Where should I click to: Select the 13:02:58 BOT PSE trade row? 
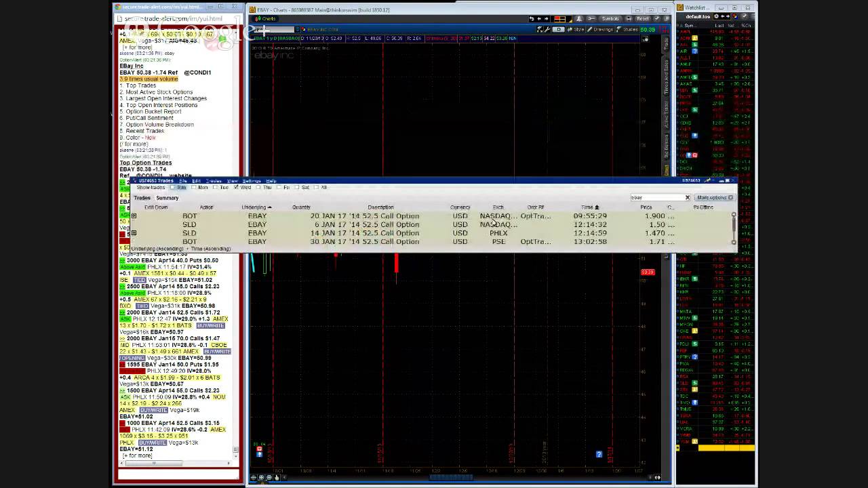pos(431,242)
